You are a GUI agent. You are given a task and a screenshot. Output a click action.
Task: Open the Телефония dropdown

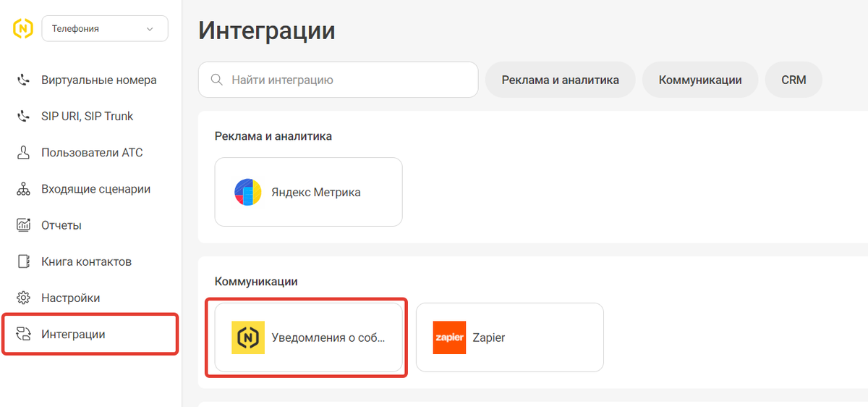105,29
